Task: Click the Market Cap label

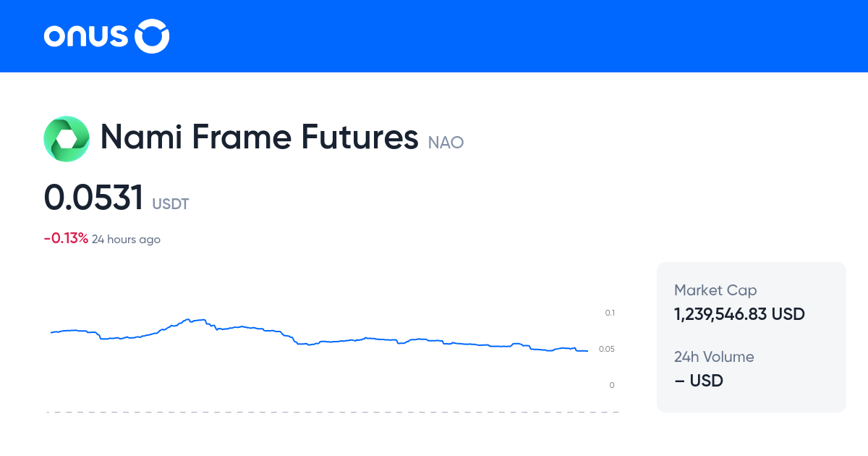Action: (x=715, y=290)
